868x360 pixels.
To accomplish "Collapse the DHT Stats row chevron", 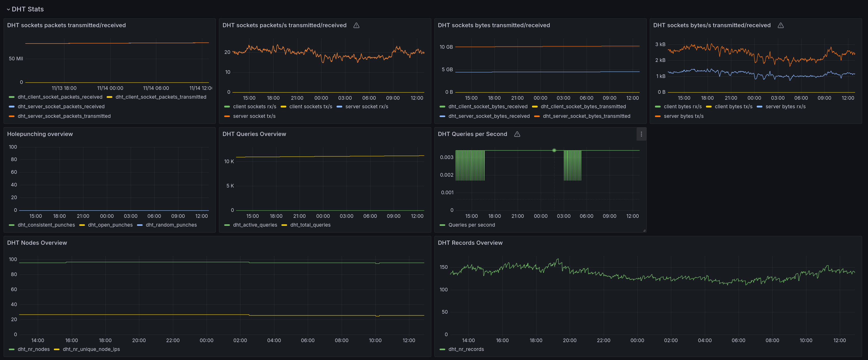I will (x=9, y=9).
